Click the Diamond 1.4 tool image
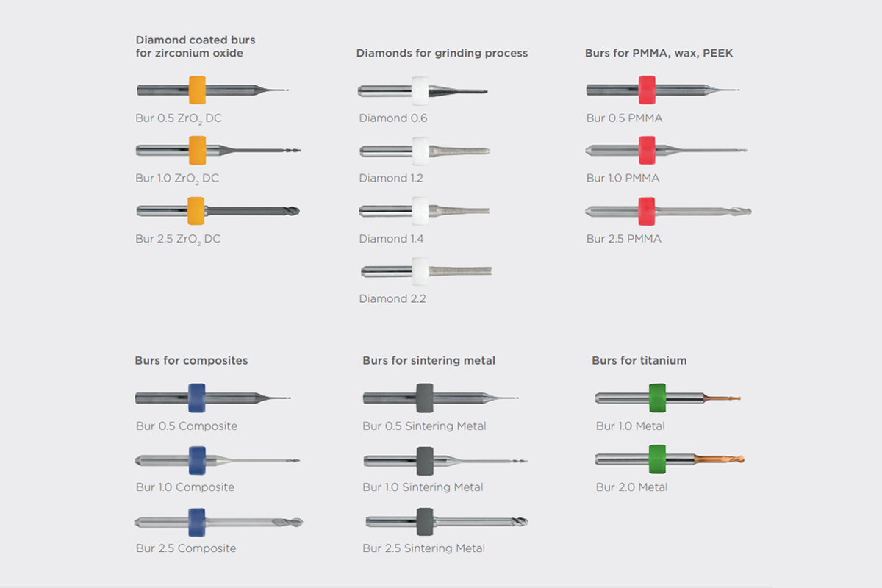Screen dimensions: 882x588 pyautogui.click(x=425, y=211)
